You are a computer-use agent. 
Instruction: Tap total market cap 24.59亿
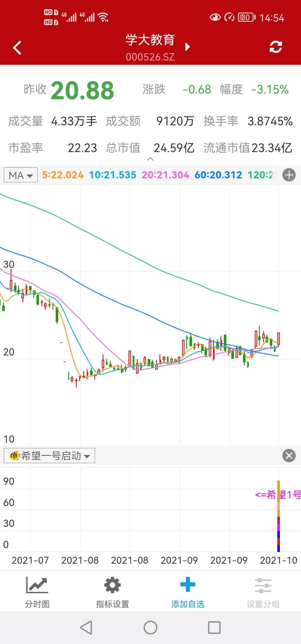pyautogui.click(x=174, y=148)
